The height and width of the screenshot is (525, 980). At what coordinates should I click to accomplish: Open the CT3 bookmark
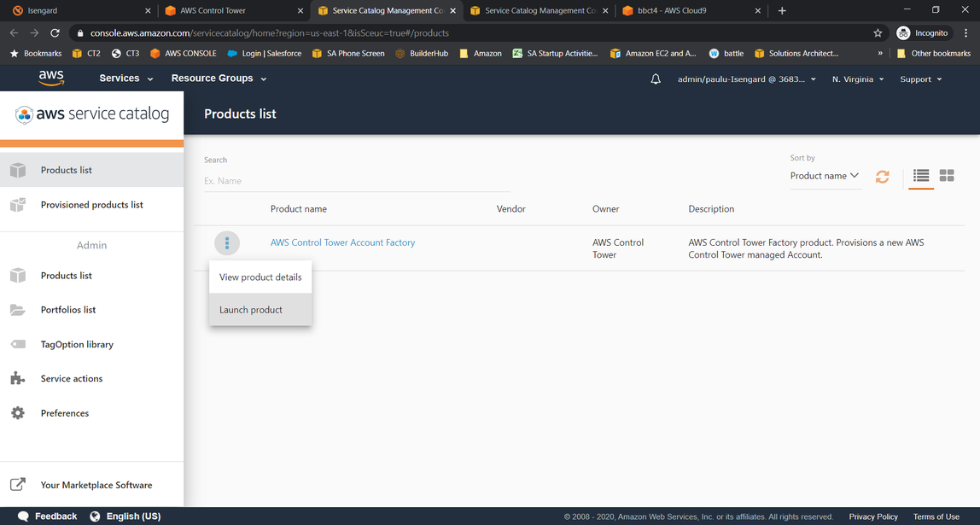[x=125, y=54]
